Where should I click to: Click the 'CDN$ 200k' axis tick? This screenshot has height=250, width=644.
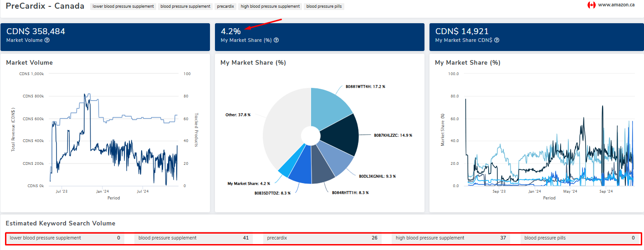[33, 163]
